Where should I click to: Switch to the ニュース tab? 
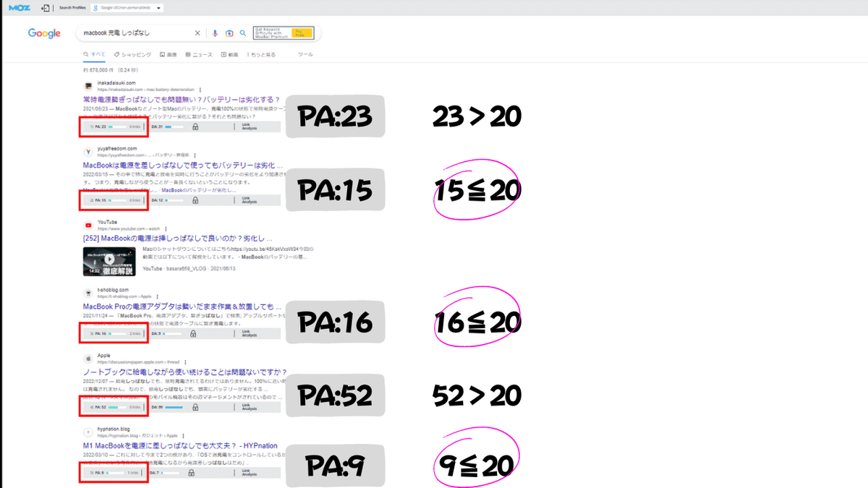coord(199,54)
